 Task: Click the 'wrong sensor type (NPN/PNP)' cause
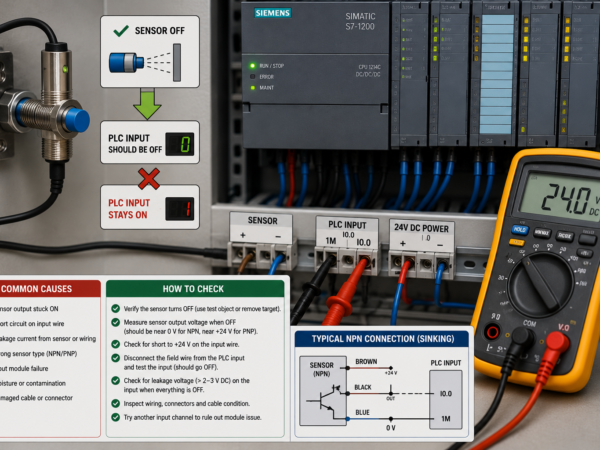point(39,354)
